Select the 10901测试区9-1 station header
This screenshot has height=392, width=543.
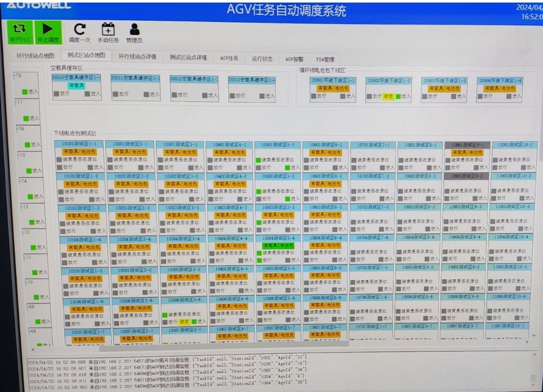[x=467, y=145]
